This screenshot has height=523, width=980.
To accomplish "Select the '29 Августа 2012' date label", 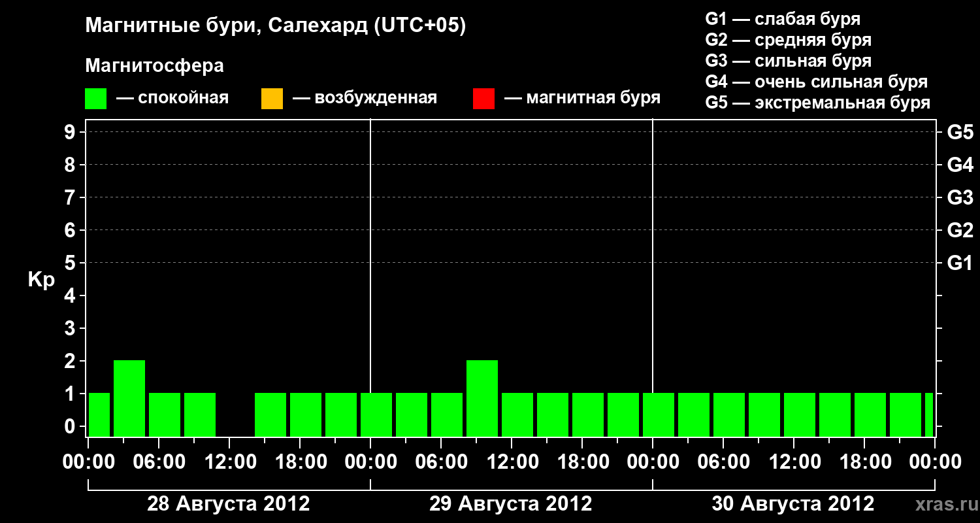I will (511, 504).
